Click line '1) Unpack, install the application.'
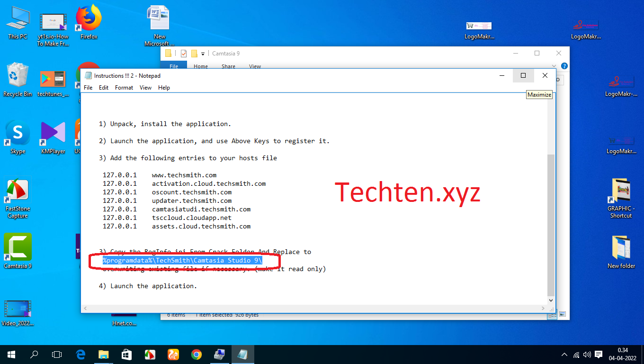This screenshot has height=364, width=644. 165,124
